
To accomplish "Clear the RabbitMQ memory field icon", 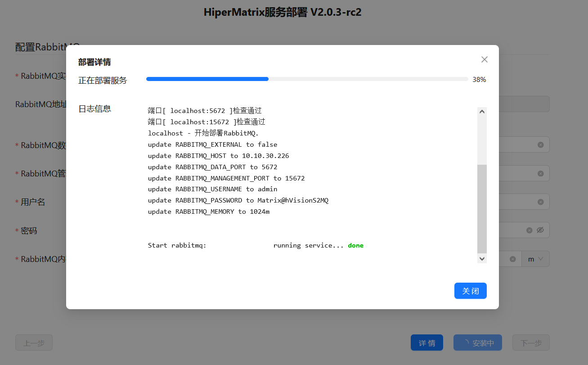I will coord(512,259).
